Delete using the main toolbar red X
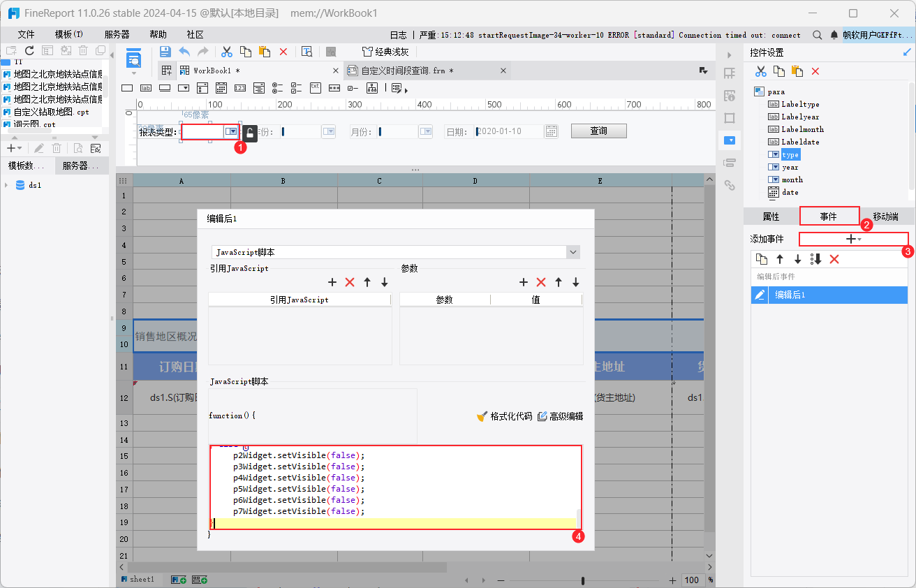 [x=283, y=52]
